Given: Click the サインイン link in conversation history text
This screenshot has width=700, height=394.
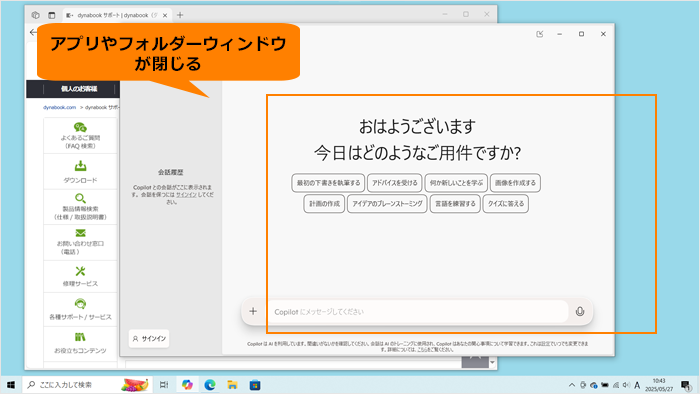Looking at the screenshot, I should [x=186, y=195].
